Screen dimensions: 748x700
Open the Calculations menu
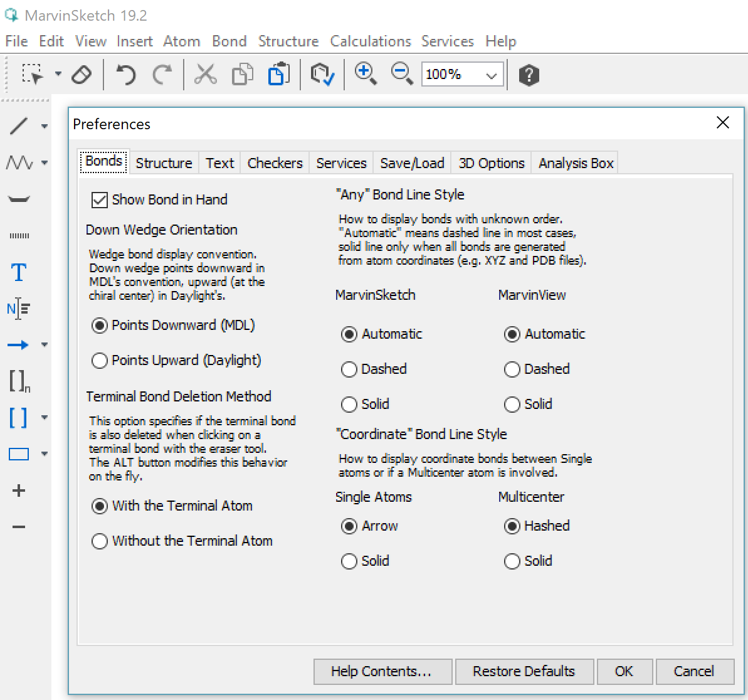370,41
